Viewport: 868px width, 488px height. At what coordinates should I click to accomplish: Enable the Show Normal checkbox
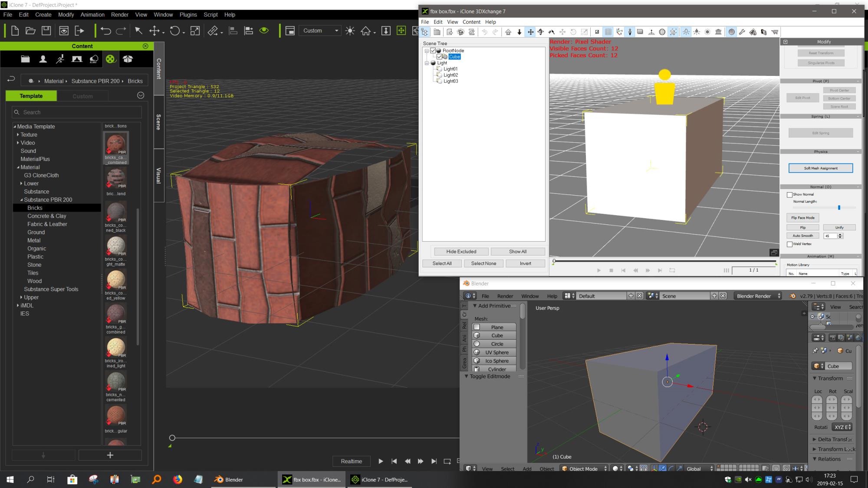(789, 195)
